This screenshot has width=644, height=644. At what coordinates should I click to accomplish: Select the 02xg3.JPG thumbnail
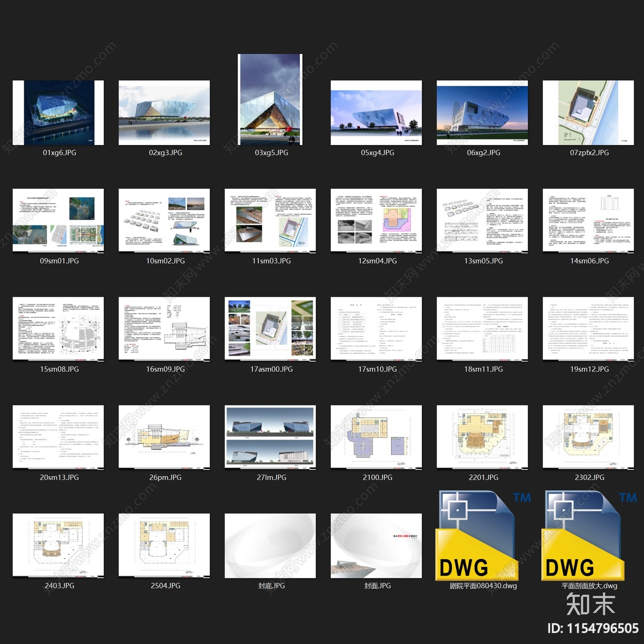pos(164,113)
